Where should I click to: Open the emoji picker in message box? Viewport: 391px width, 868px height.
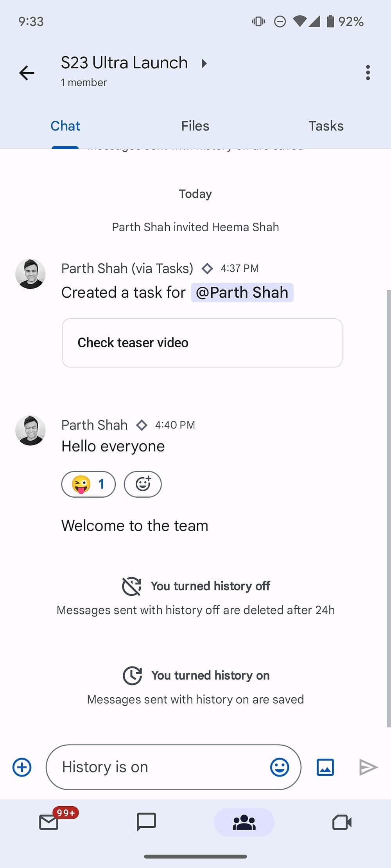click(x=280, y=767)
